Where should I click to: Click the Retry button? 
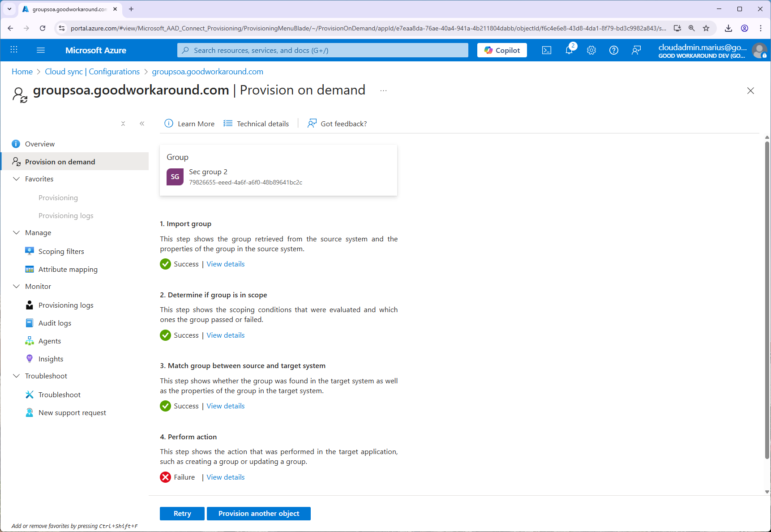[182, 514]
